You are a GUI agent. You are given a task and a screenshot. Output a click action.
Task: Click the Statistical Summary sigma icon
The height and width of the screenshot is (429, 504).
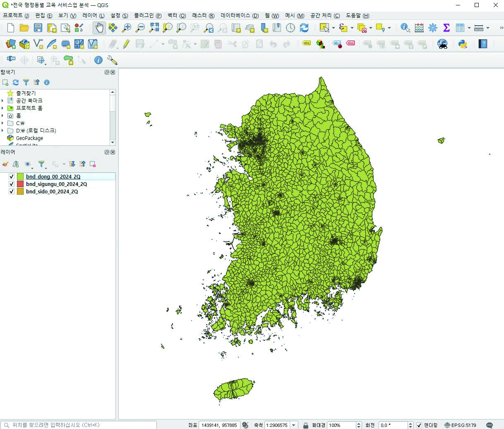446,28
